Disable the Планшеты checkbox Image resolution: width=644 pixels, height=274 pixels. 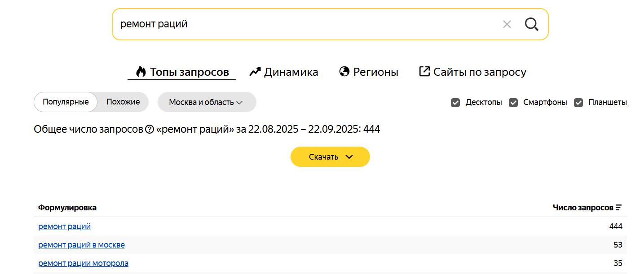(x=579, y=103)
